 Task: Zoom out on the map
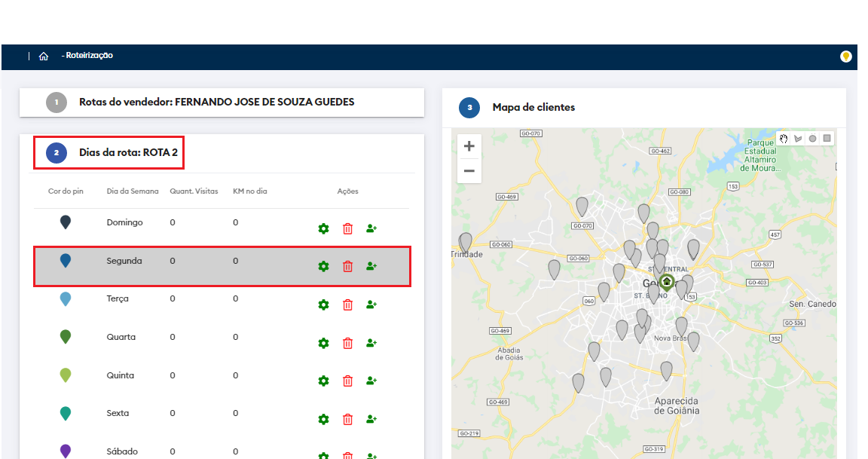coord(469,171)
